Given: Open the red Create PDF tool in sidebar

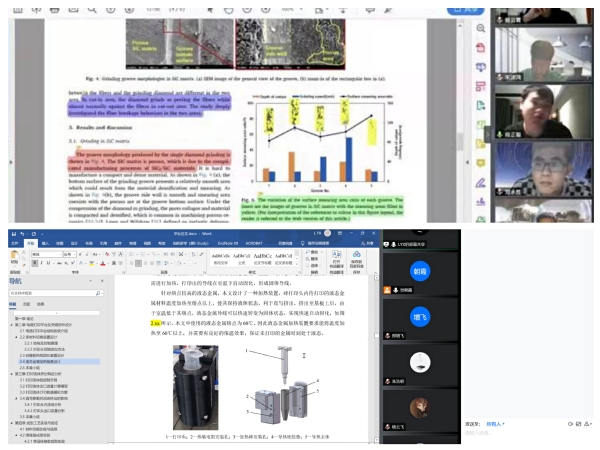Looking at the screenshot, I should click(481, 47).
